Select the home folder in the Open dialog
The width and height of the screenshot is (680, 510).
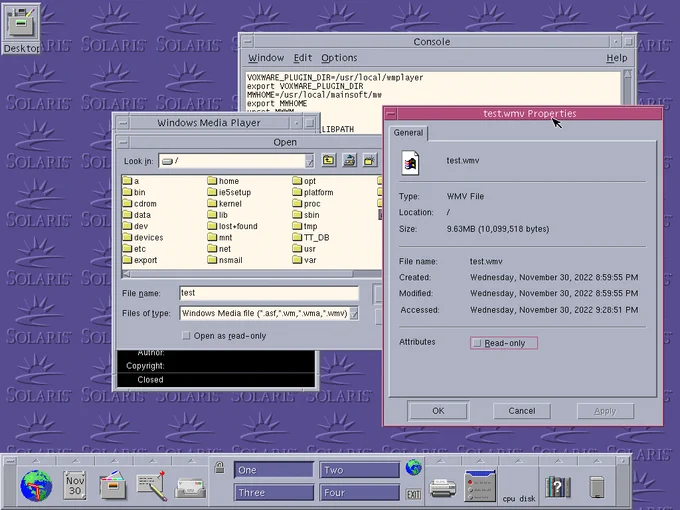click(x=223, y=181)
